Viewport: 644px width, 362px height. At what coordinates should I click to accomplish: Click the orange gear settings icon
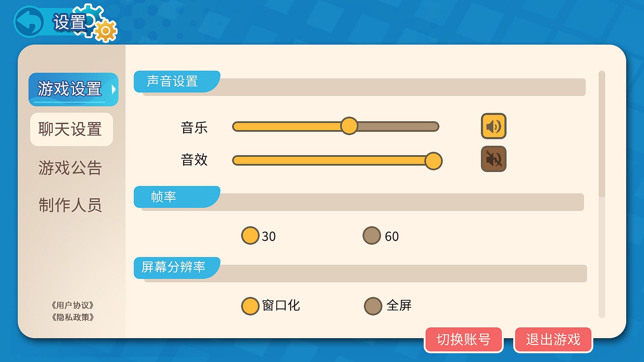point(106,31)
